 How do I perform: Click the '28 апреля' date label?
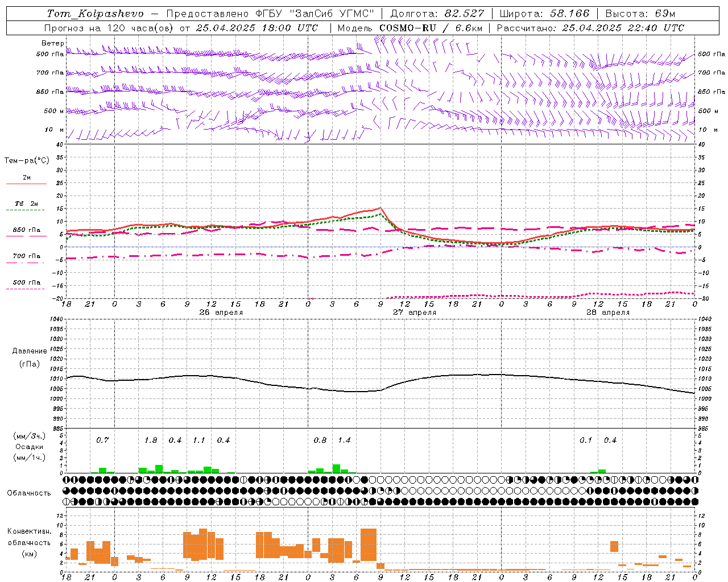click(x=608, y=312)
